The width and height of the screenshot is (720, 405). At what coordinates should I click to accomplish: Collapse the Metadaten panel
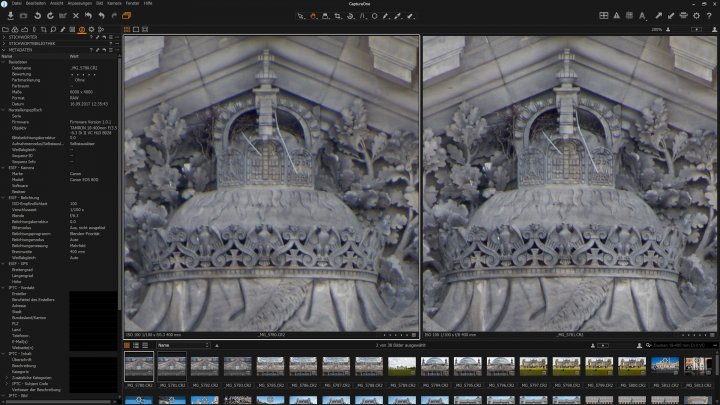pos(4,50)
